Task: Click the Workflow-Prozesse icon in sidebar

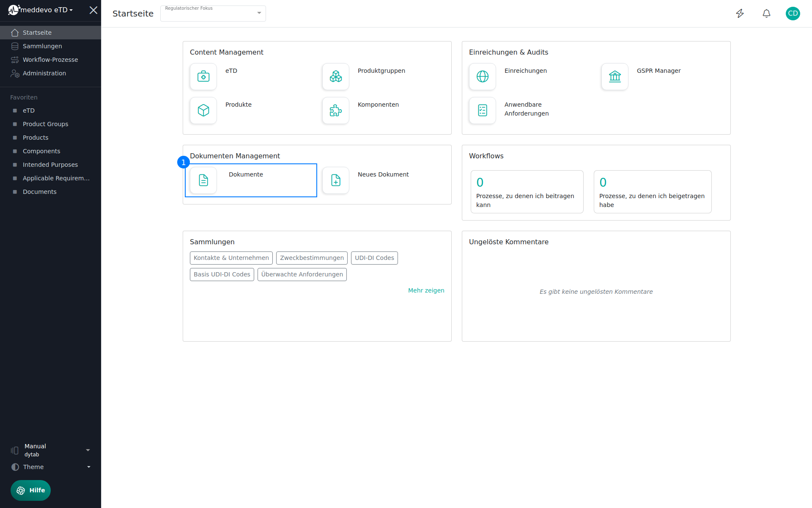Action: click(15, 60)
